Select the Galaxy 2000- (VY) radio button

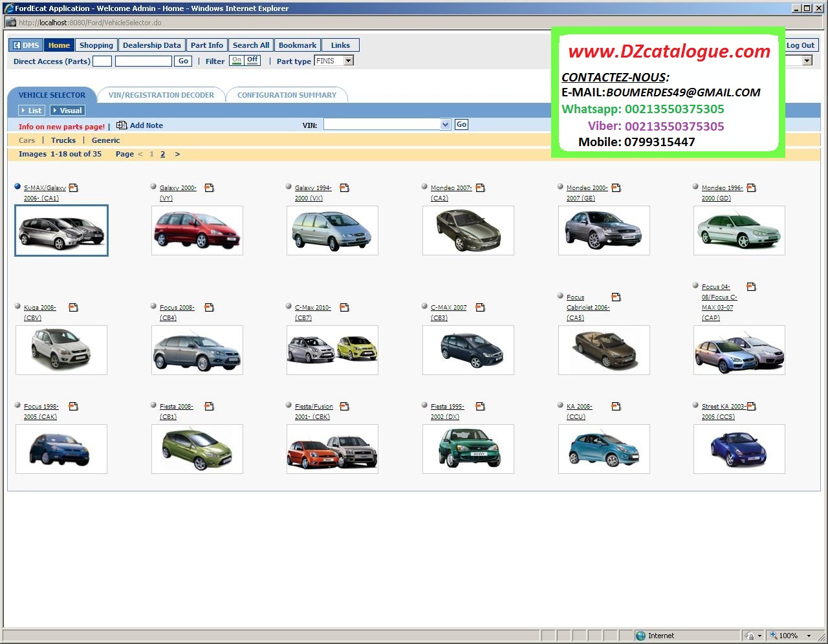(x=153, y=186)
